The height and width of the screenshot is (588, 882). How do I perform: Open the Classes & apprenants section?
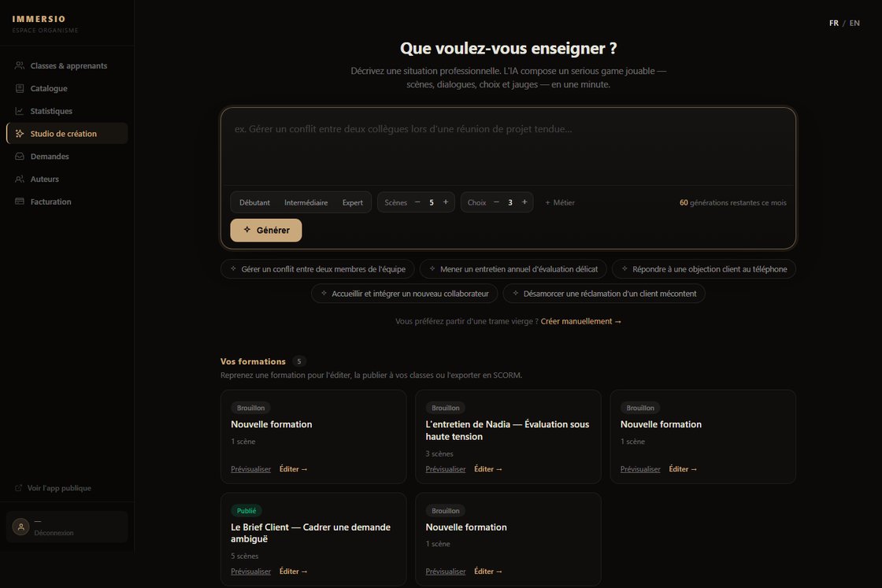67,66
